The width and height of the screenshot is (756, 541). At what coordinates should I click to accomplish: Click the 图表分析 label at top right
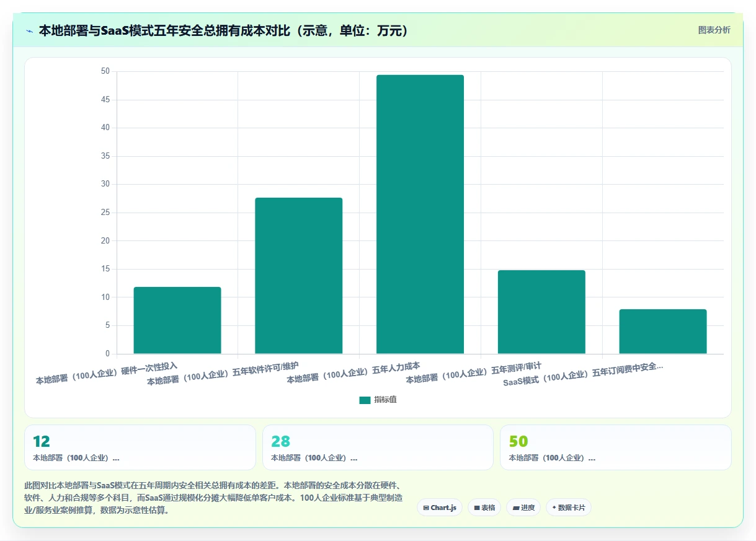pos(714,30)
